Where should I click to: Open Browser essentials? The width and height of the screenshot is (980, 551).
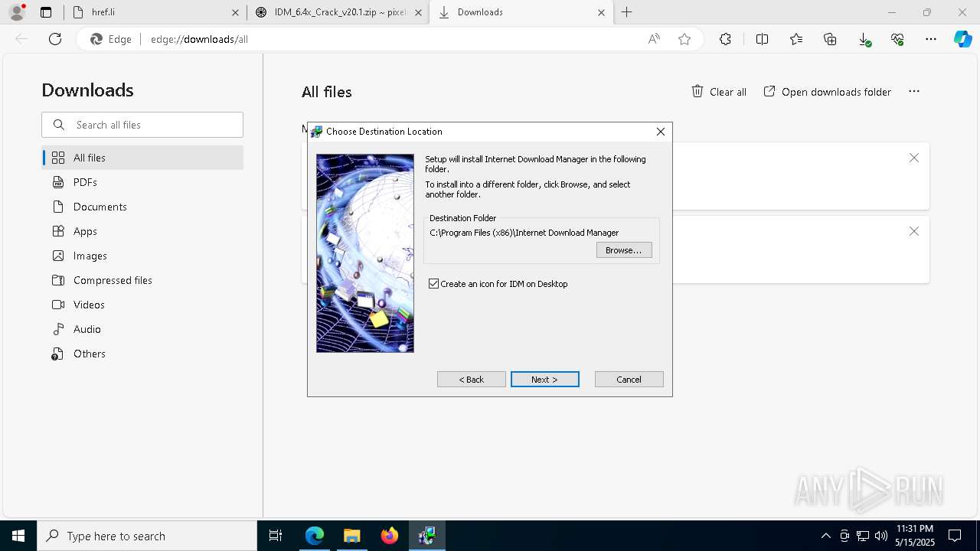897,39
